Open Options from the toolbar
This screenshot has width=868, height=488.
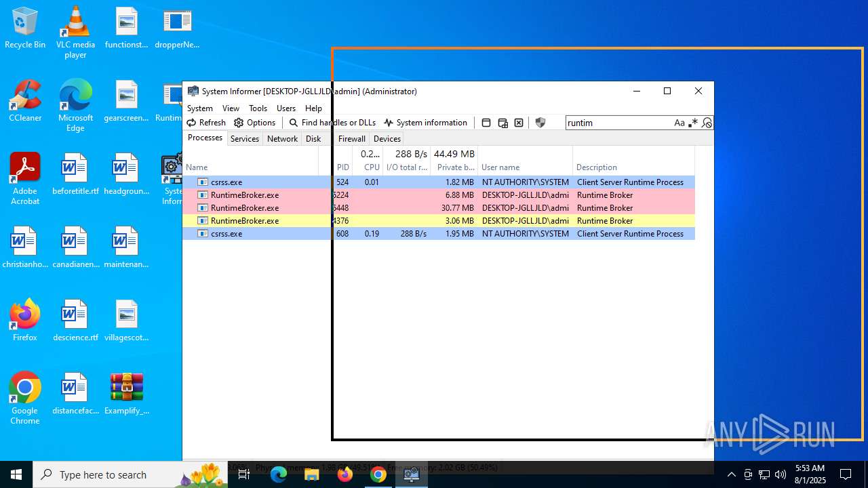tap(255, 123)
